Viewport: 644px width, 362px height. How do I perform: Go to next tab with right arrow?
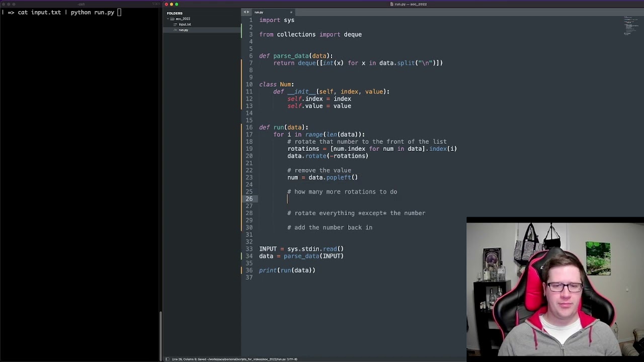click(248, 12)
